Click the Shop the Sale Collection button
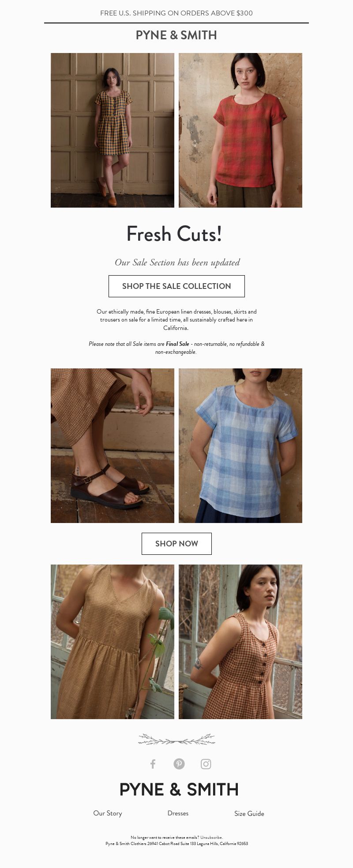The height and width of the screenshot is (868, 353). [176, 286]
